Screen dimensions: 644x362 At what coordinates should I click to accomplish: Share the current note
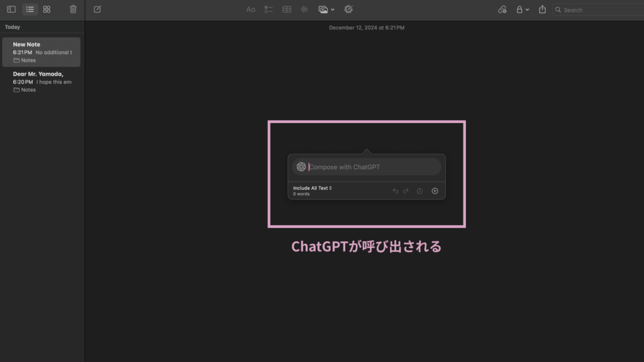coord(541,9)
